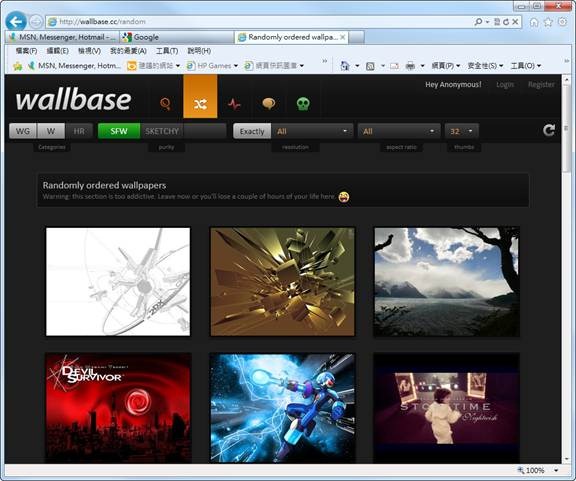Open the red pulse toplist icon
This screenshot has height=481, width=576.
coord(234,104)
